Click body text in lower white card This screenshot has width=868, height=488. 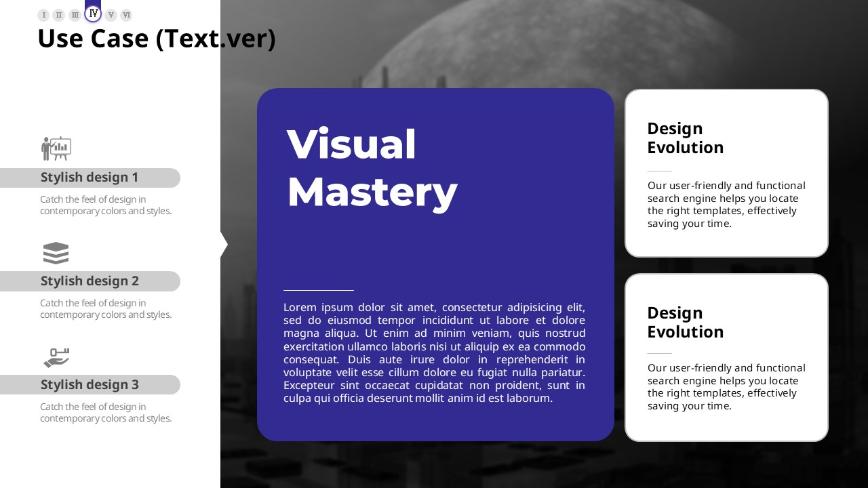point(726,387)
